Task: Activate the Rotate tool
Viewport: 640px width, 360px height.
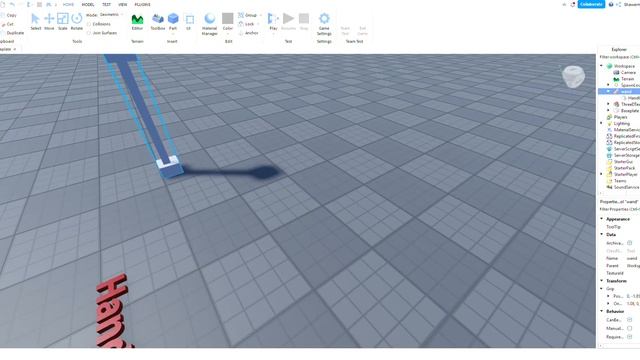Action: pyautogui.click(x=77, y=21)
